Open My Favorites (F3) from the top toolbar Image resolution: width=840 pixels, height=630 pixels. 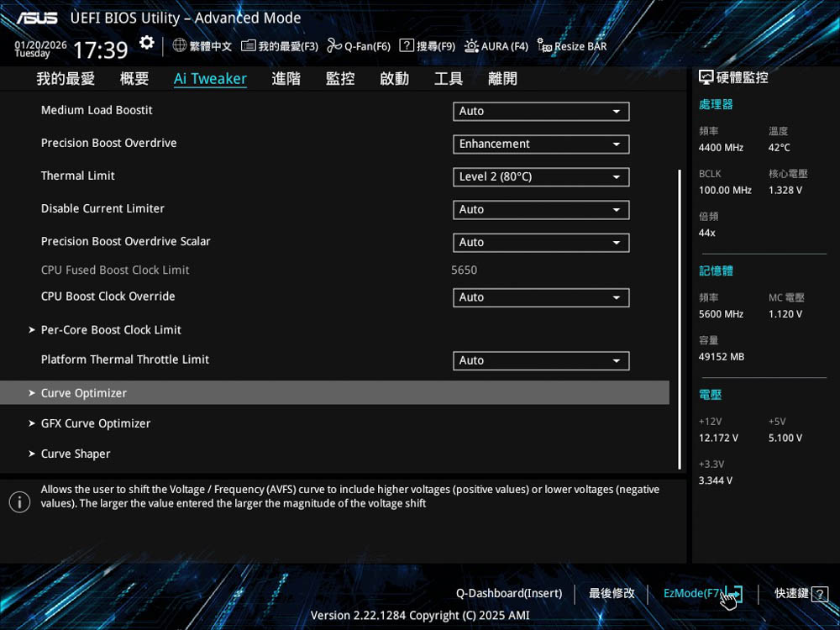(x=280, y=46)
